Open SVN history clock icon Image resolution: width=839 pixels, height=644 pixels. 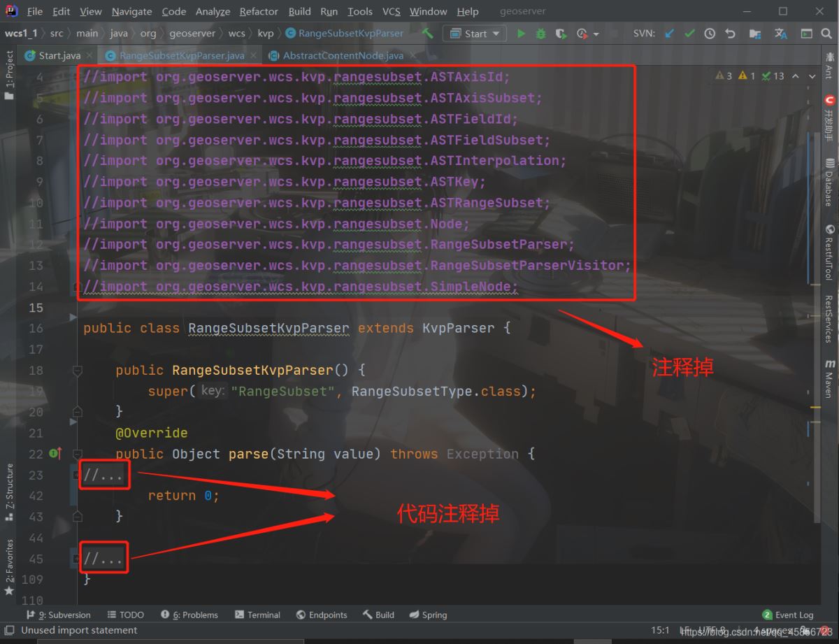pos(710,34)
